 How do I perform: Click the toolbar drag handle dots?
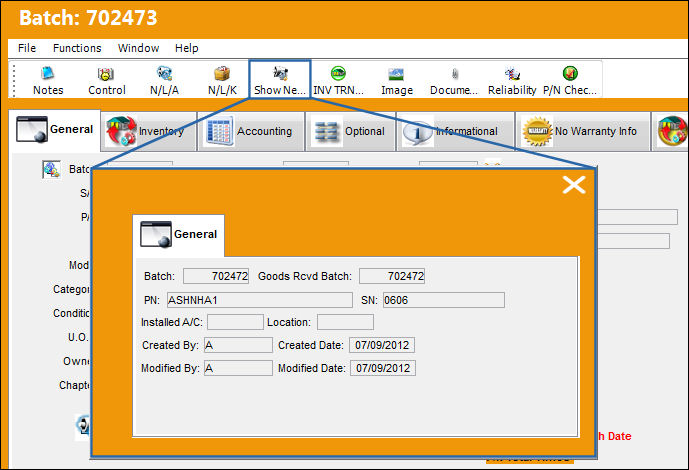point(14,80)
